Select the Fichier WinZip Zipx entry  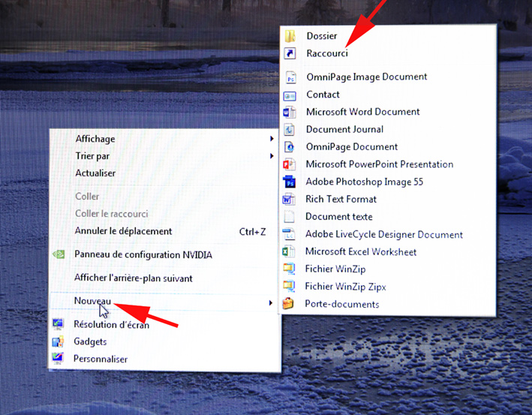388,287
